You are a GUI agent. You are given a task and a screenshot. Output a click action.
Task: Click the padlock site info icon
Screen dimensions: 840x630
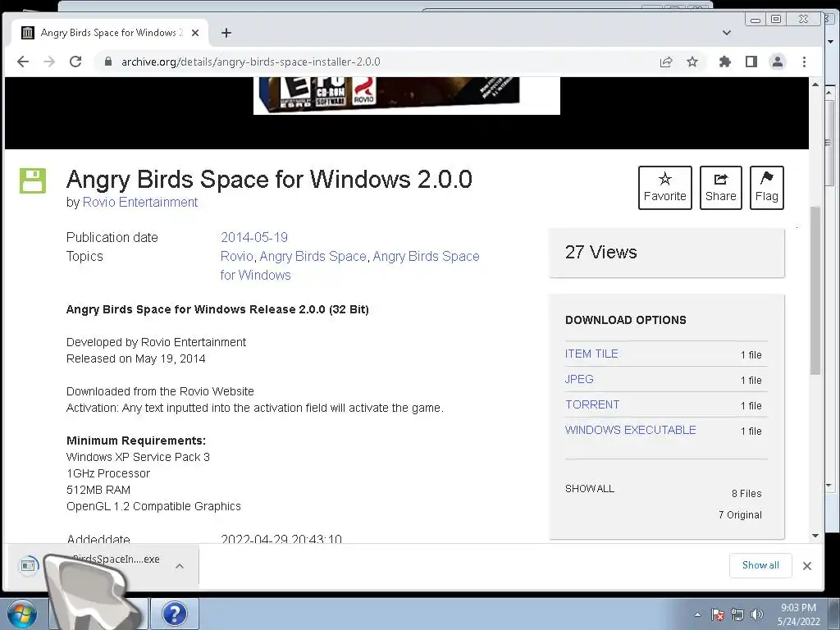pyautogui.click(x=108, y=62)
